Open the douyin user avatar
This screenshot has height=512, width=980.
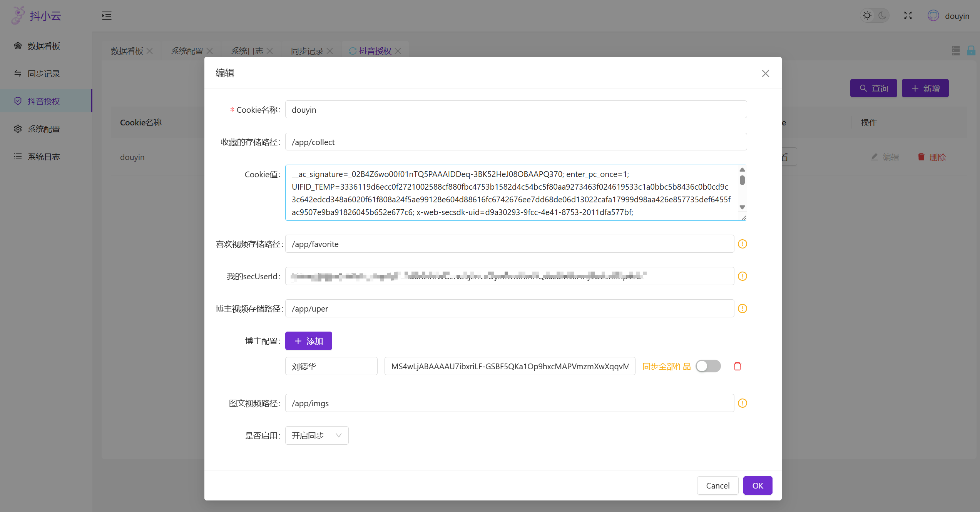[x=933, y=16]
